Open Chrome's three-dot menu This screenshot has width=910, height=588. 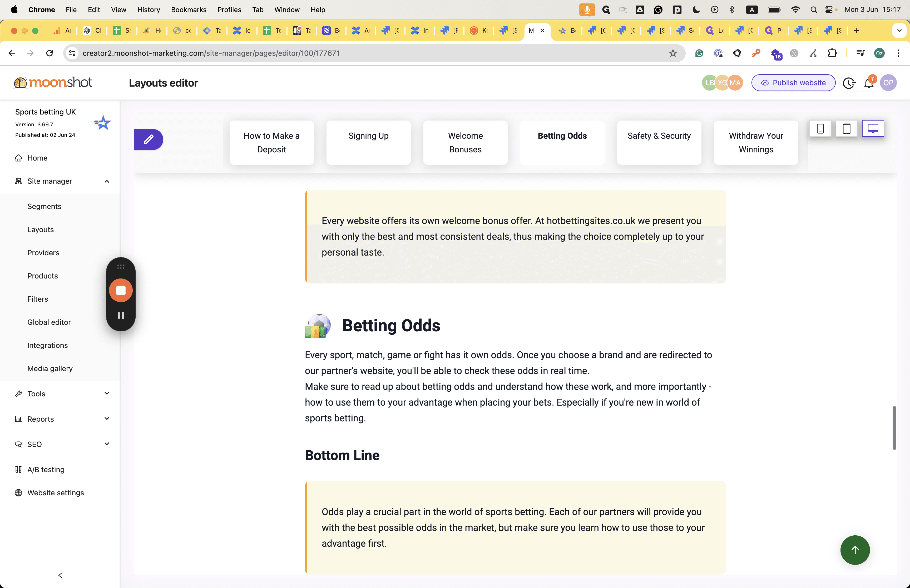tap(898, 53)
